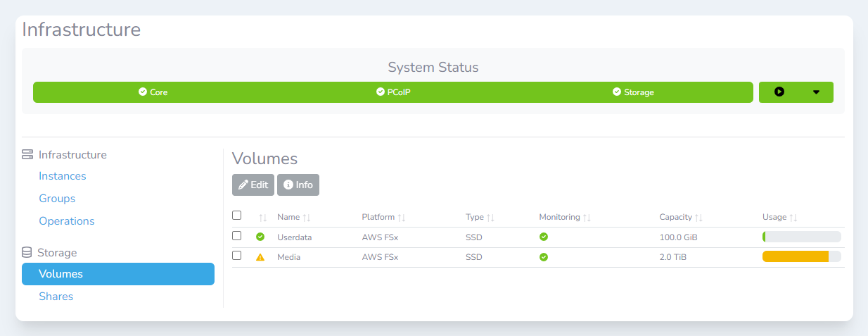Image resolution: width=868 pixels, height=336 pixels.
Task: Expand the System Status dropdown arrow
Action: tap(816, 92)
